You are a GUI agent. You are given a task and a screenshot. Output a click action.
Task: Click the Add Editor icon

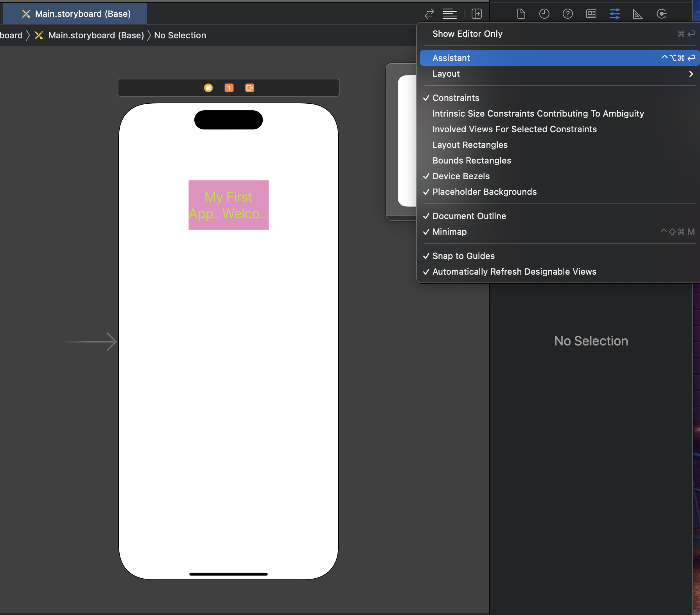pos(477,14)
